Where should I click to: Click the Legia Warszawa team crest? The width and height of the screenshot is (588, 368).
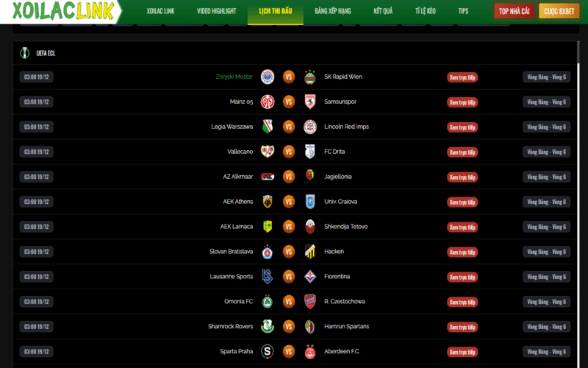click(268, 127)
